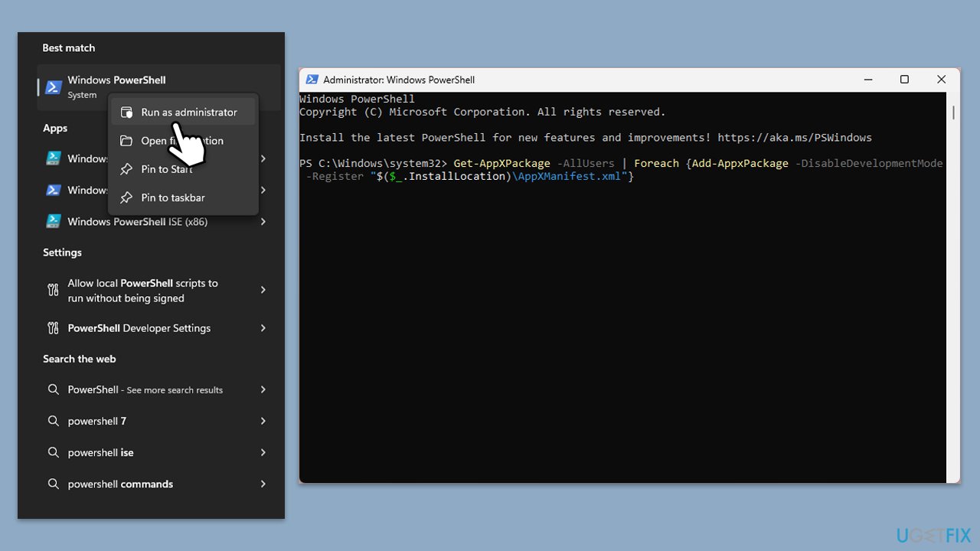Click the PowerShell icon in the window title bar

pyautogui.click(x=312, y=80)
